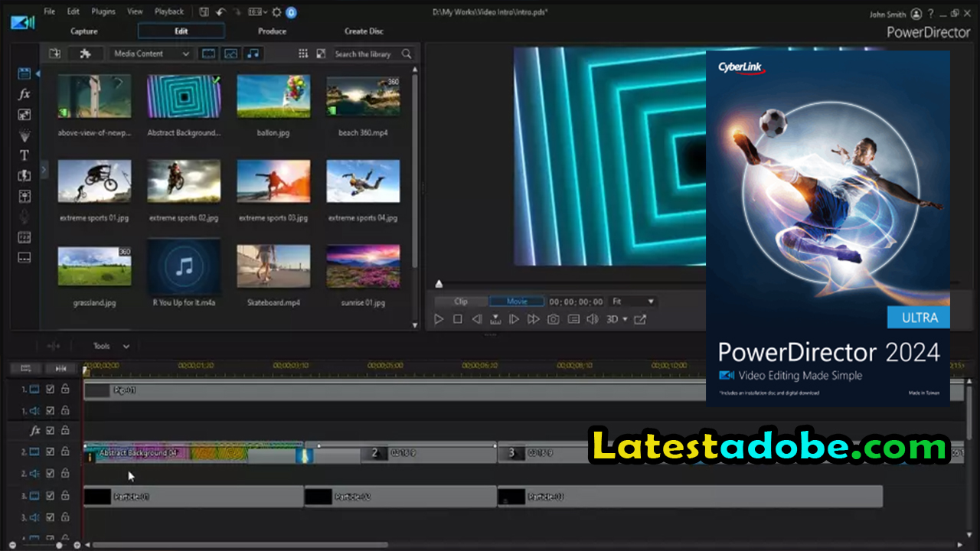Viewport: 980px width, 551px height.
Task: Select R You Up for It.m4a audio thumbnail
Action: tap(184, 266)
